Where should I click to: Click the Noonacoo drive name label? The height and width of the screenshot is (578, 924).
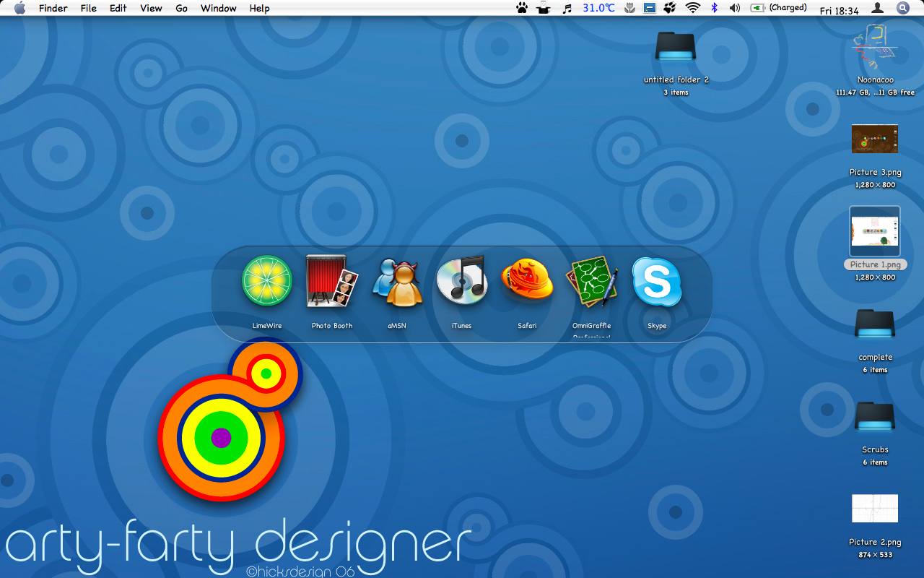pos(875,80)
